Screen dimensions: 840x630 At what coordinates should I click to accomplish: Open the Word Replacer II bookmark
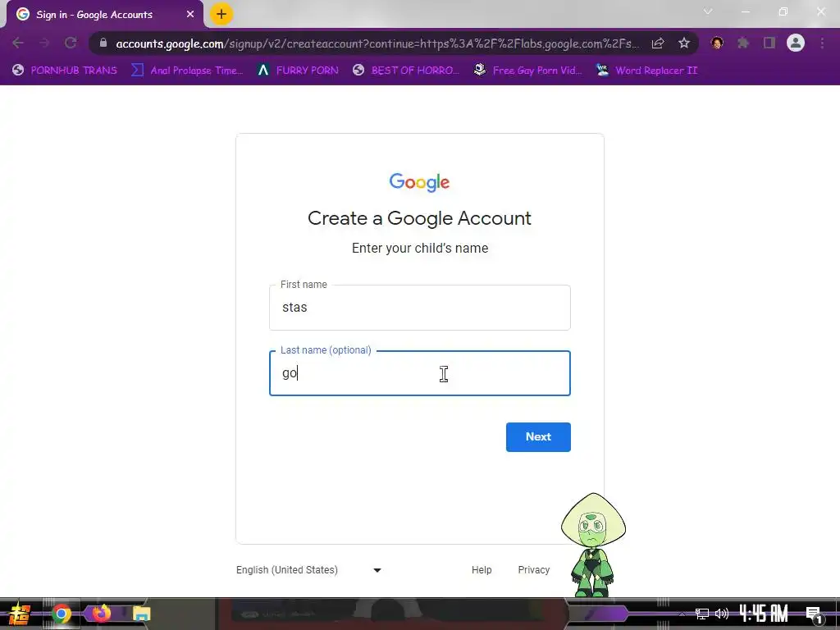646,71
